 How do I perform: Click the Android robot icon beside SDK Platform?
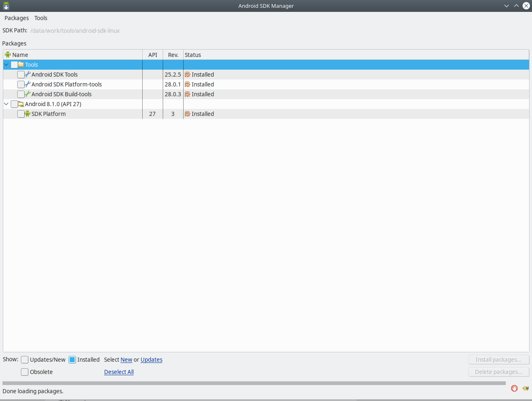tap(27, 114)
